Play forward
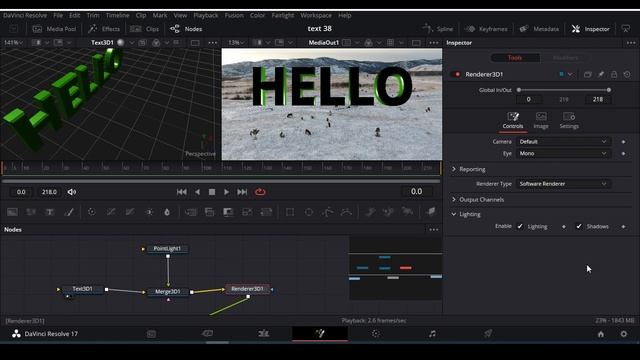The width and height of the screenshot is (640, 360). point(227,192)
